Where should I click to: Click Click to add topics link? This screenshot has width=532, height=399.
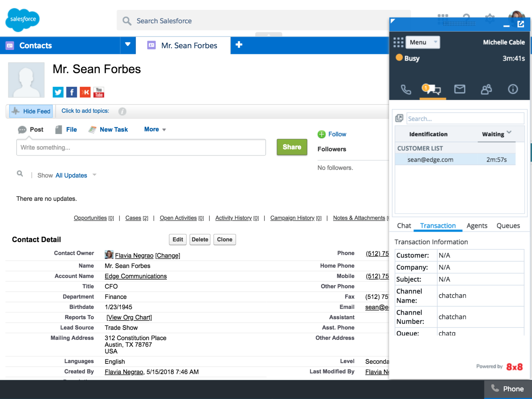85,111
